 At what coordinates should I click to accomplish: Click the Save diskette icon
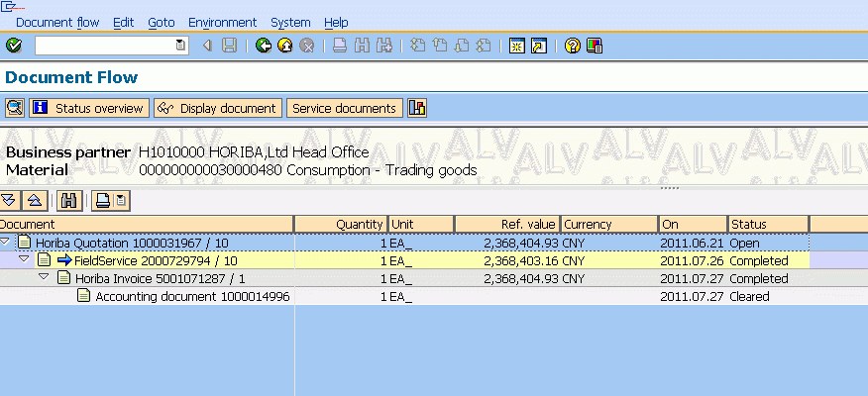tap(229, 46)
